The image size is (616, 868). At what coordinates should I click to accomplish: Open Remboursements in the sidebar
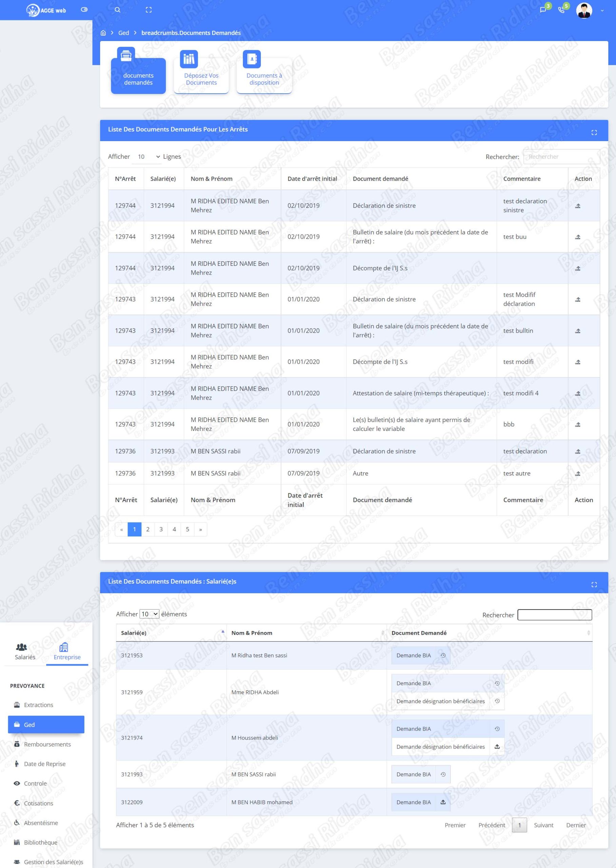point(47,745)
